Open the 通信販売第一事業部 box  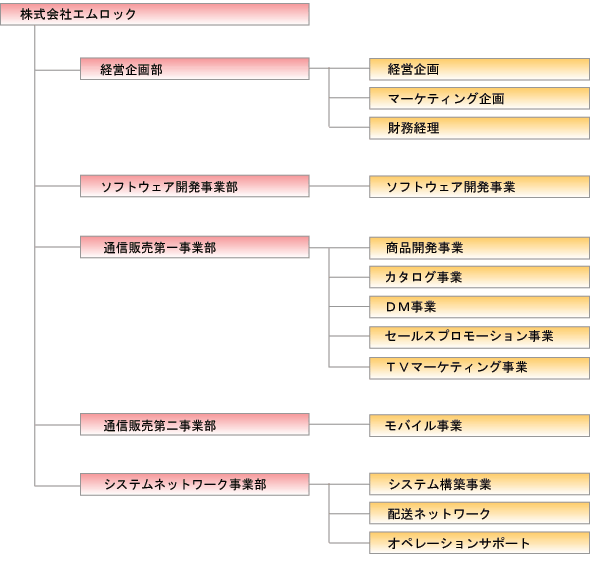[x=195, y=247]
